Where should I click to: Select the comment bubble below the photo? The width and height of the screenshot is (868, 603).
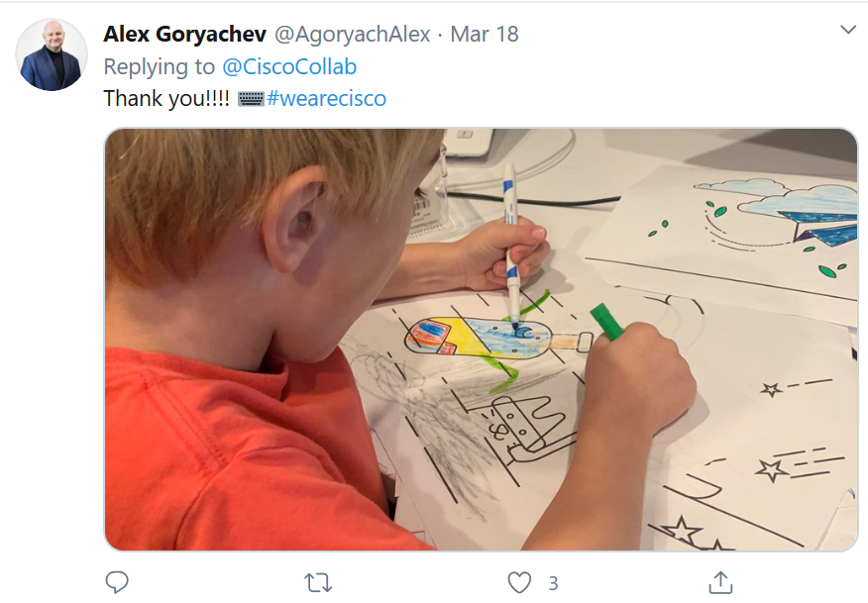tap(117, 583)
